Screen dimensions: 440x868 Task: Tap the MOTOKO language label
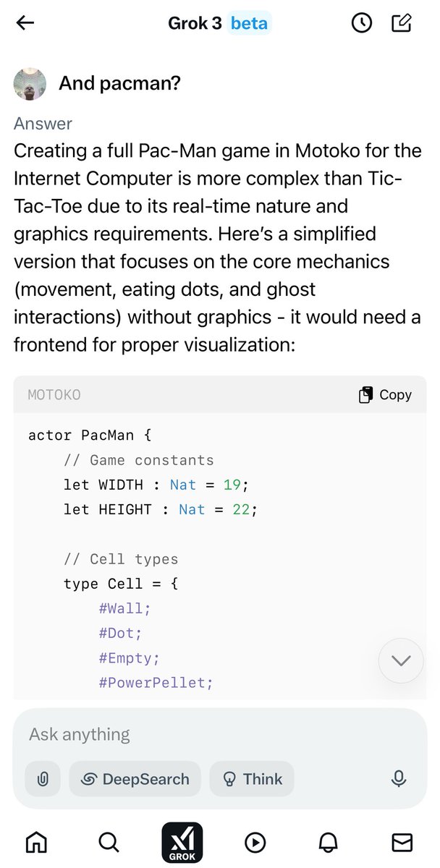coord(54,395)
